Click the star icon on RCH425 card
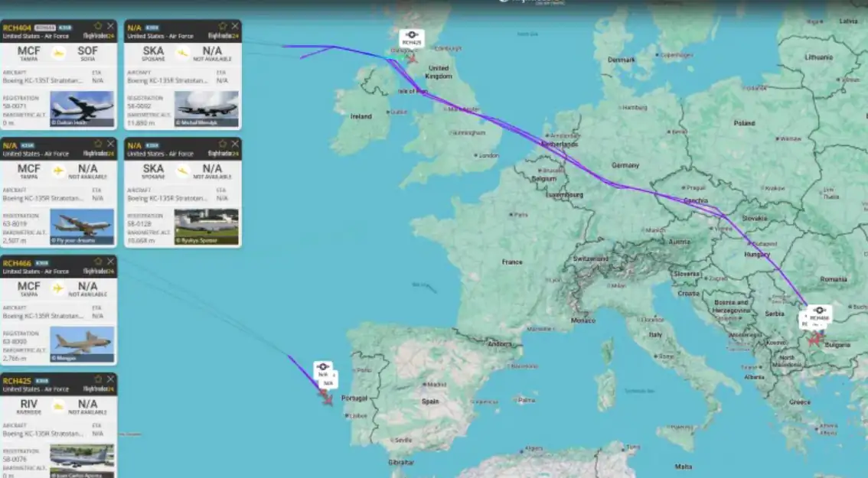The image size is (868, 478). (98, 379)
